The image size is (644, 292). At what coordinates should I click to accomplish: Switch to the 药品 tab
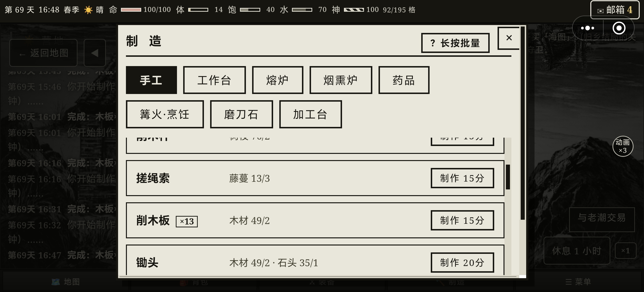point(404,80)
